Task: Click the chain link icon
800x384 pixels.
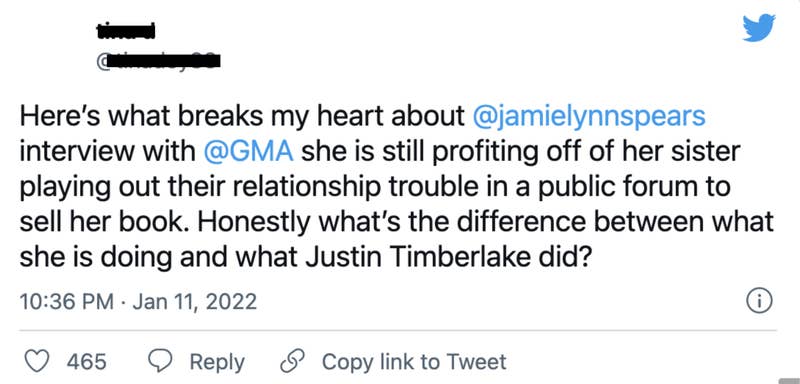Action: (x=290, y=362)
